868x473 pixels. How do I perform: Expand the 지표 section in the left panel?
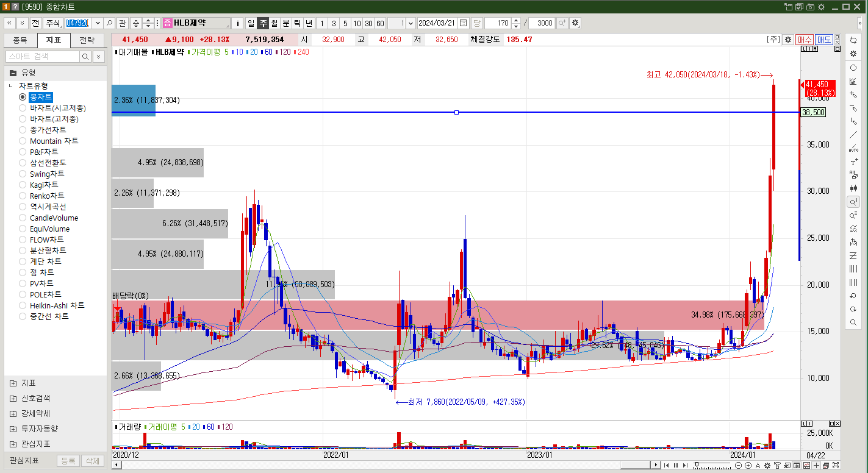click(13, 383)
